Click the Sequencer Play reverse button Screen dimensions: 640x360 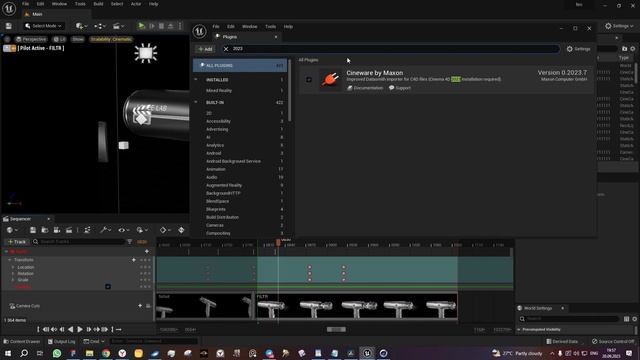(71, 329)
